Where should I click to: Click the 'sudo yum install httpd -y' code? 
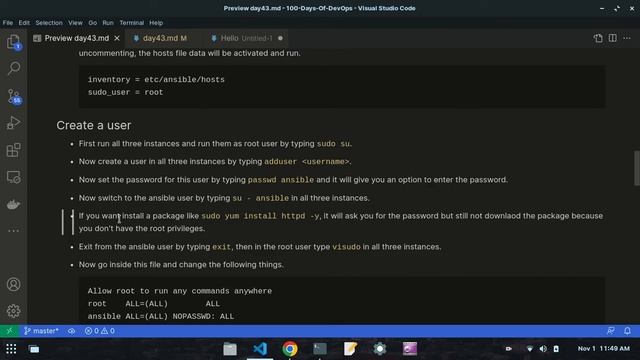[260, 216]
